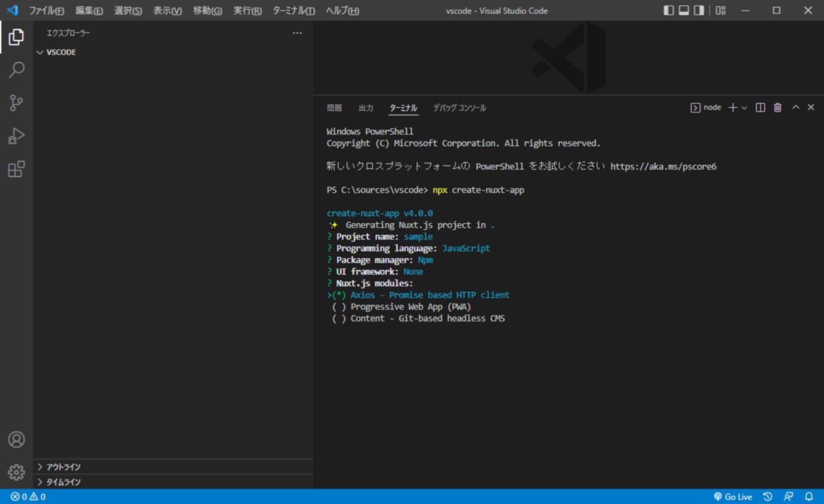Switch to the 問題 panel tab
Viewport: 824px width, 504px height.
[x=334, y=108]
